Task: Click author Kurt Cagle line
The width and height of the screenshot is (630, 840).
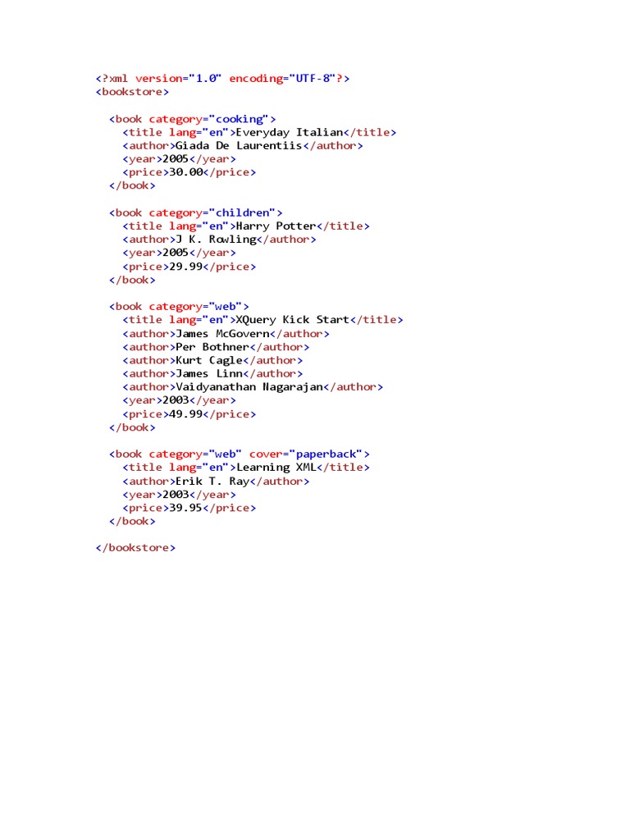Action: pos(212,360)
